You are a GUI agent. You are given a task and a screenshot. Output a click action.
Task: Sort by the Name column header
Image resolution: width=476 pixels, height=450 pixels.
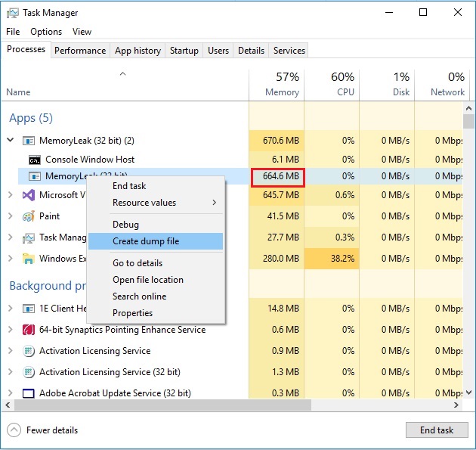point(125,85)
